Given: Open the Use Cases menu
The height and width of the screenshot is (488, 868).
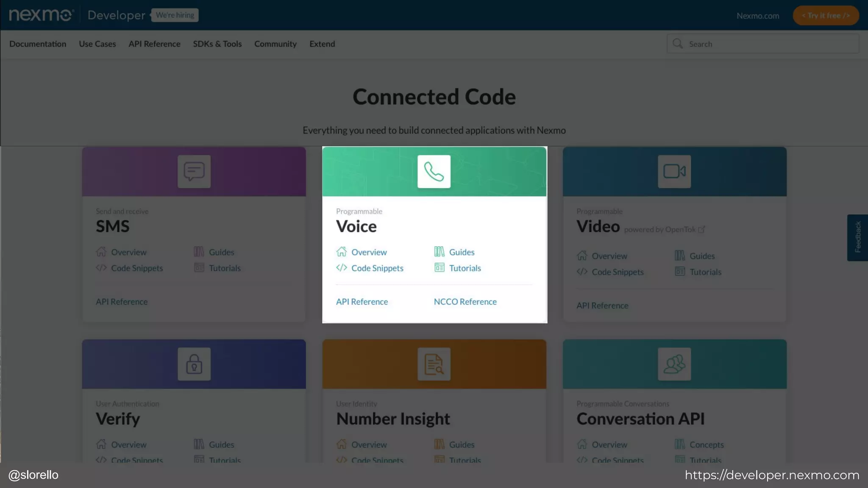Looking at the screenshot, I should coord(97,44).
